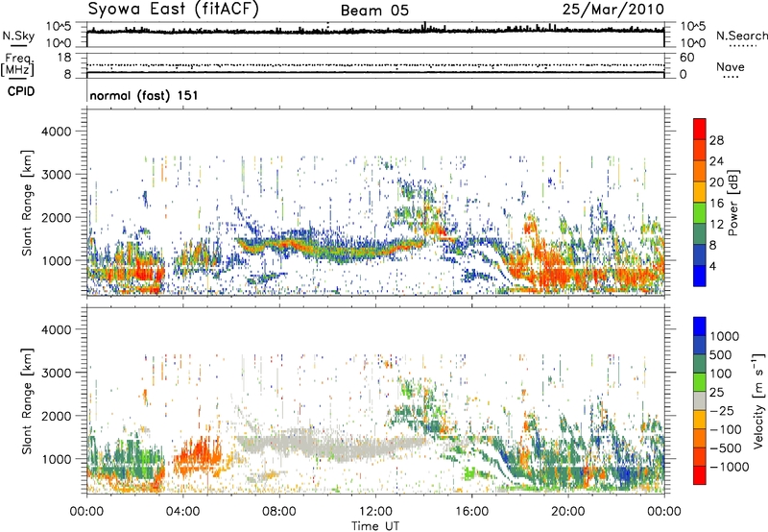Click the 'CPID' label
The image size is (768, 532).
pyautogui.click(x=21, y=91)
